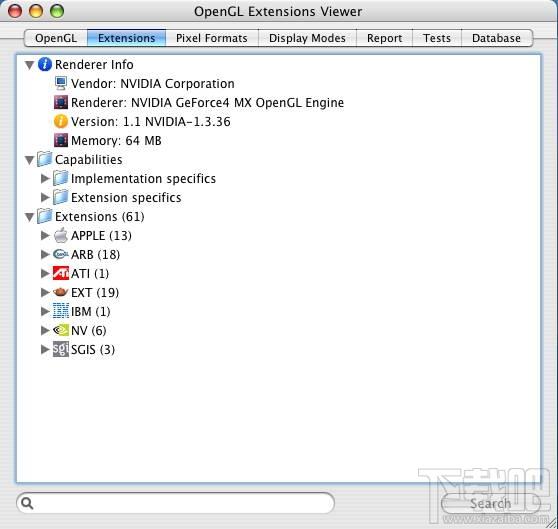Select the ARB (18) label

pyautogui.click(x=95, y=254)
